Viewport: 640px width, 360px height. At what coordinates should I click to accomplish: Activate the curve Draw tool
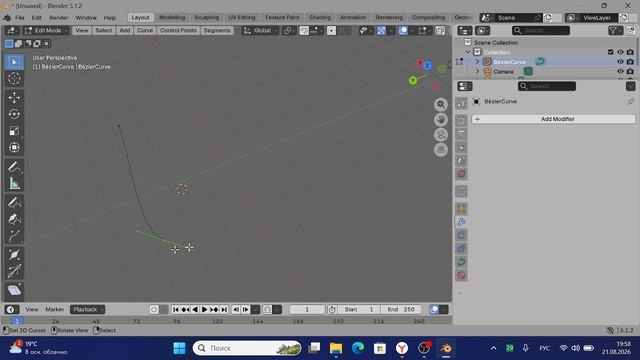pos(14,203)
